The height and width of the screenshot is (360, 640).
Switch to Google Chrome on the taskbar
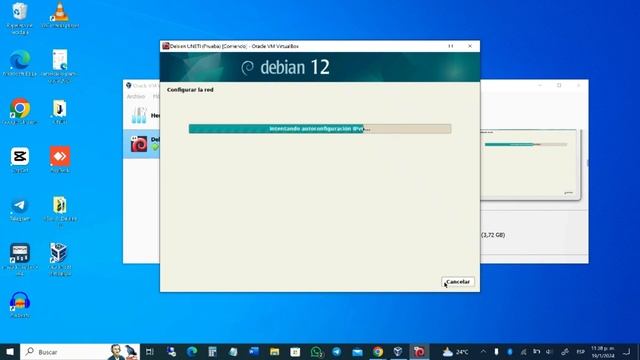coord(378,351)
